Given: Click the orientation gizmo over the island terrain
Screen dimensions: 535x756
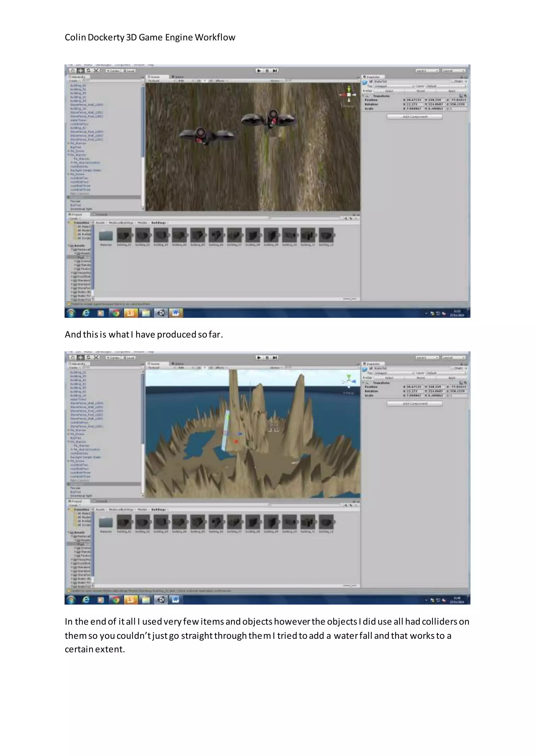Looking at the screenshot, I should click(349, 381).
